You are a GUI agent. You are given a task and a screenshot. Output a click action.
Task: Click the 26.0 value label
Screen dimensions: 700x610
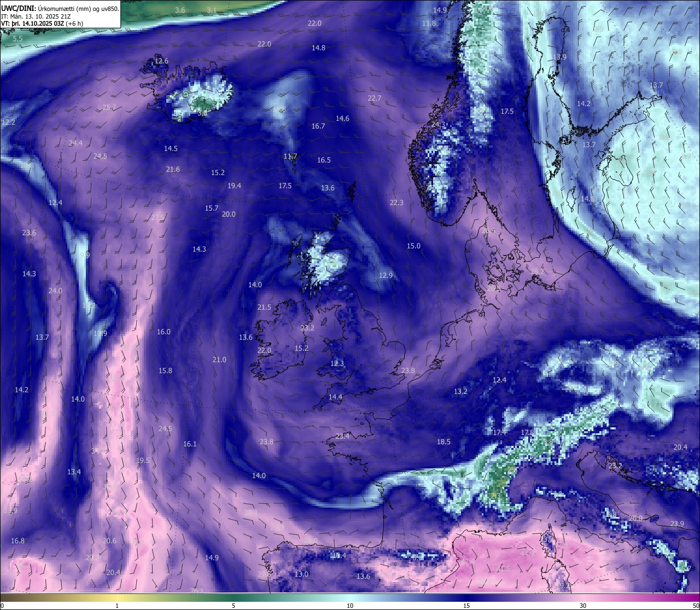635,518
